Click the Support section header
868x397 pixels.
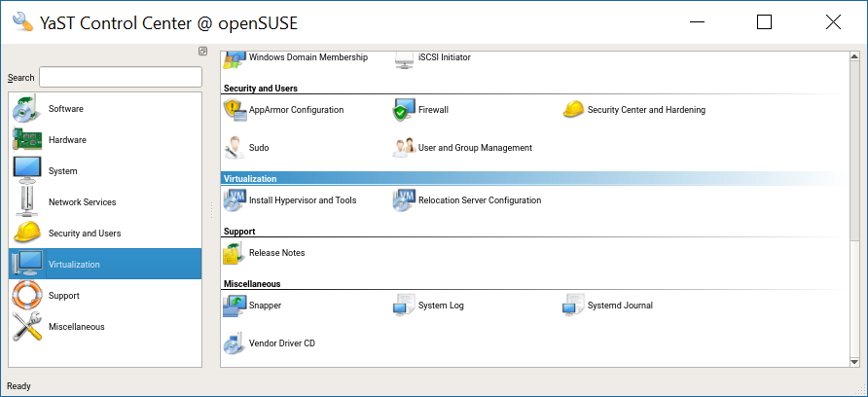coord(239,232)
